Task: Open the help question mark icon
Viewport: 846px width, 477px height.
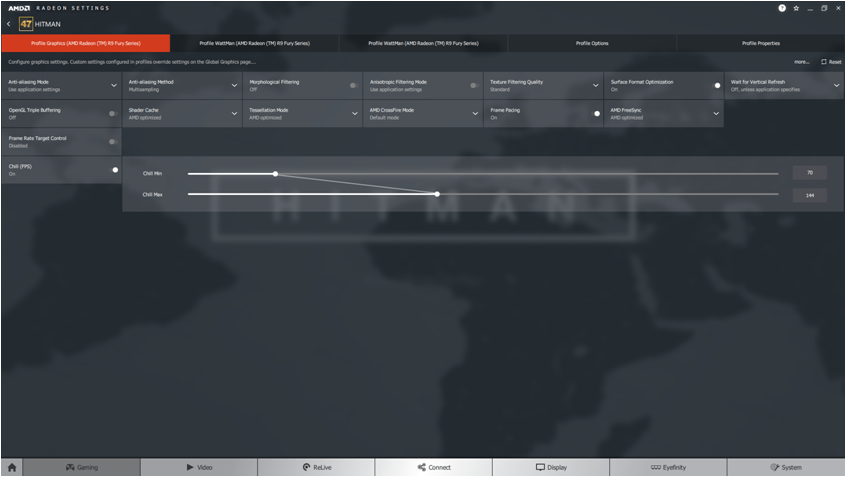Action: pyautogui.click(x=782, y=8)
